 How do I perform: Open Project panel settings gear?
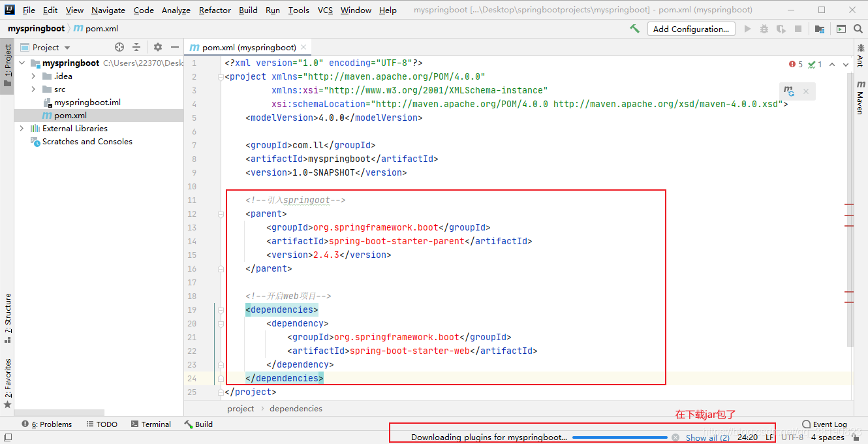[x=158, y=47]
